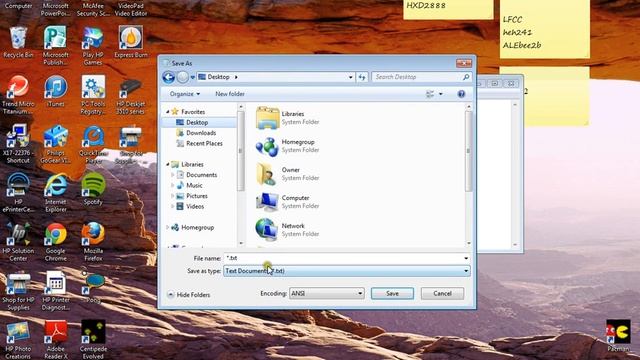Image resolution: width=640 pixels, height=360 pixels.
Task: Launch Mozilla Firefox desktop icon
Action: click(93, 242)
